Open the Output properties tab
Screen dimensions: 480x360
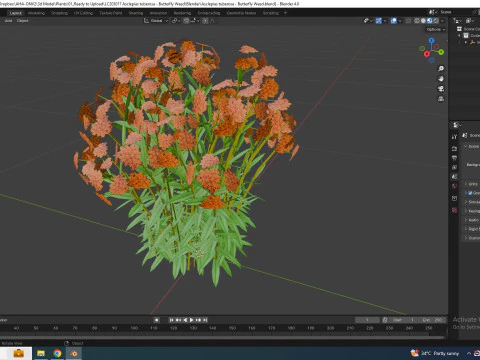pos(454,158)
